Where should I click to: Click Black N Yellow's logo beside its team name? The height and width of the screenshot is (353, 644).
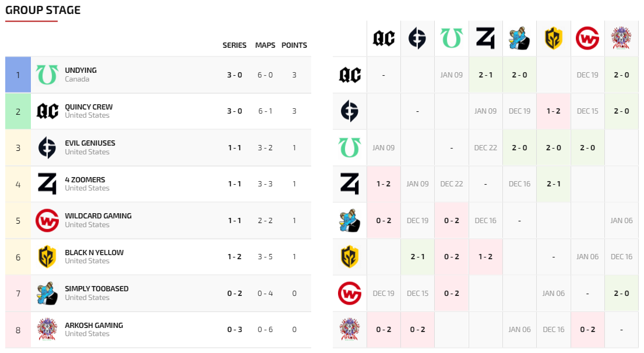pos(47,256)
